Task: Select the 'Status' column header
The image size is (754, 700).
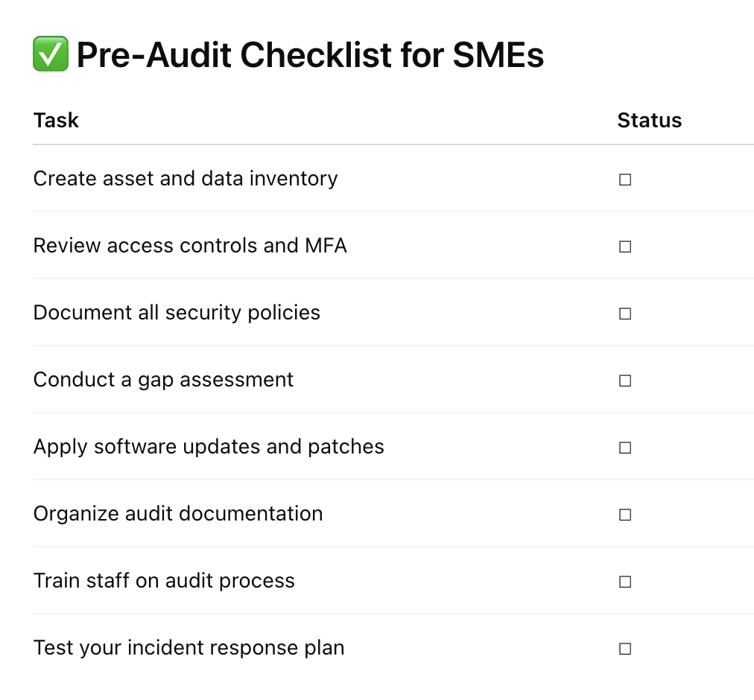Action: (x=649, y=120)
